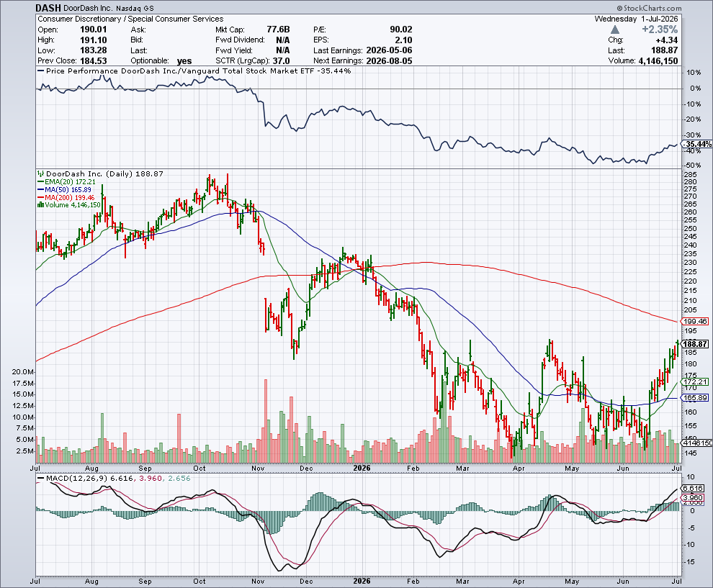Click the DoorDash Inc. (Daily) 188.87 legend text
Screen dimensions: 713x588
[104, 173]
